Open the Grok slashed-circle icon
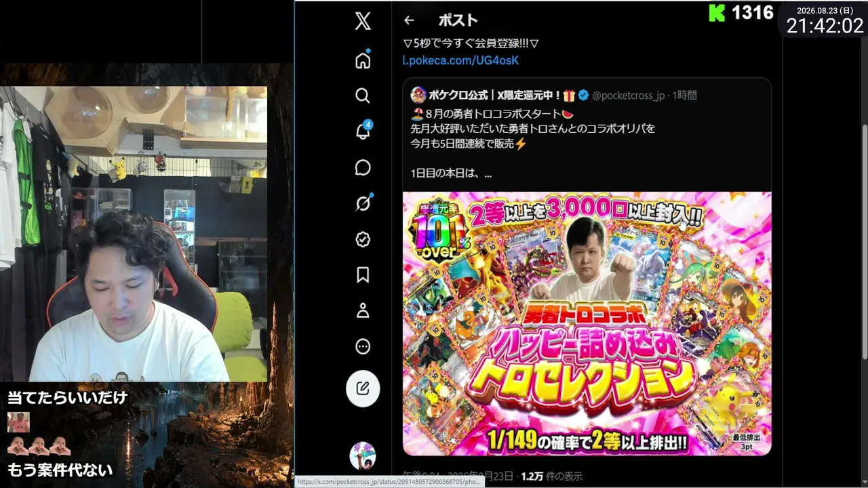The width and height of the screenshot is (868, 488). (363, 203)
